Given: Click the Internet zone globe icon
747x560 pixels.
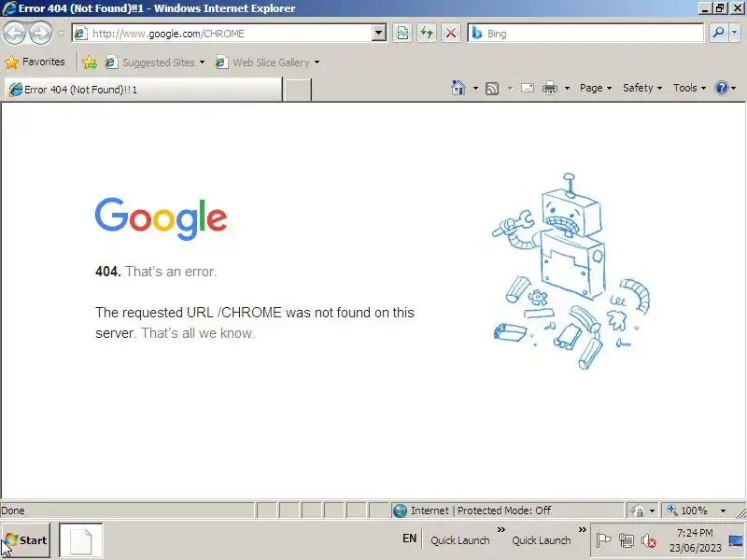Looking at the screenshot, I should 400,511.
